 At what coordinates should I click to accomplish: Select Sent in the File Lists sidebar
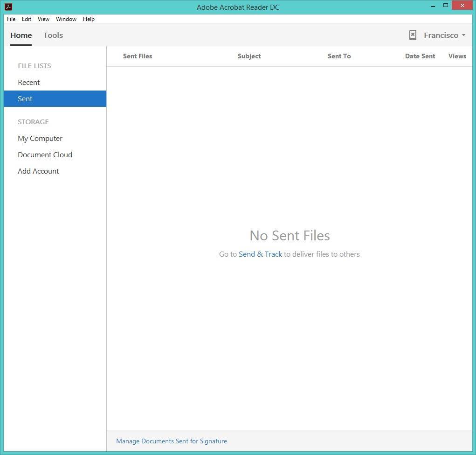tap(25, 98)
